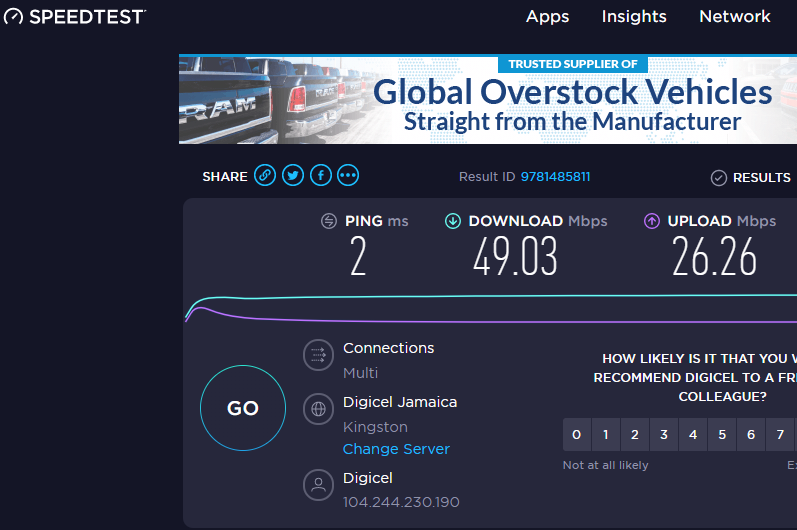Open the Insights menu

634,17
